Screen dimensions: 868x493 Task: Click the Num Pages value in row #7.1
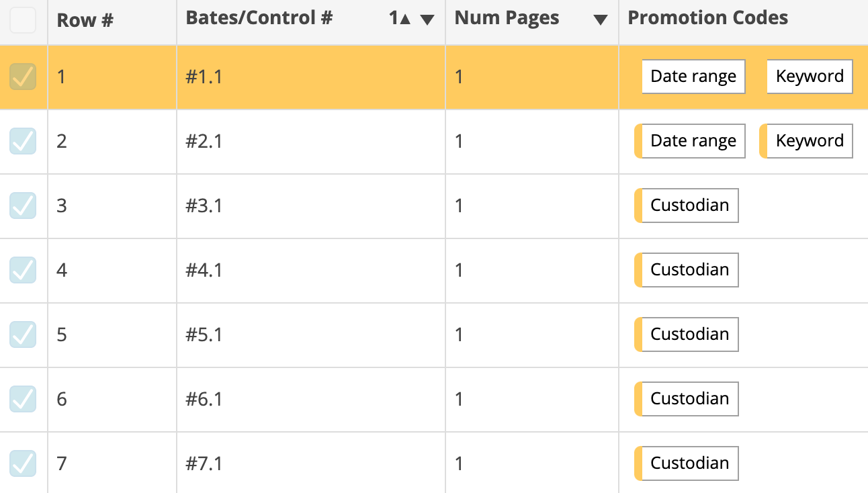[x=459, y=463]
